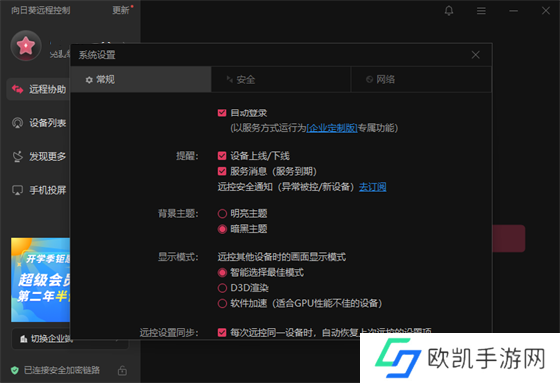Open 远程协助 in the sidebar
Viewport: 560px width, 383px height.
click(x=38, y=89)
